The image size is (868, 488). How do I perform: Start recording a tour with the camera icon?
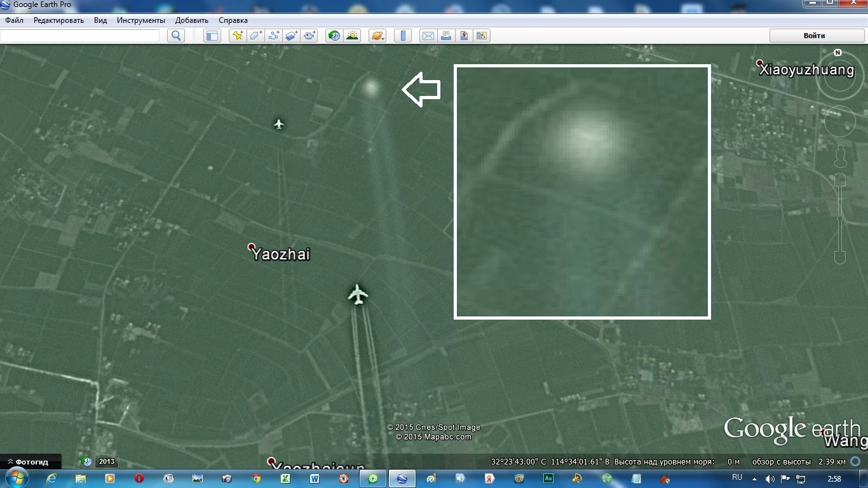(309, 36)
